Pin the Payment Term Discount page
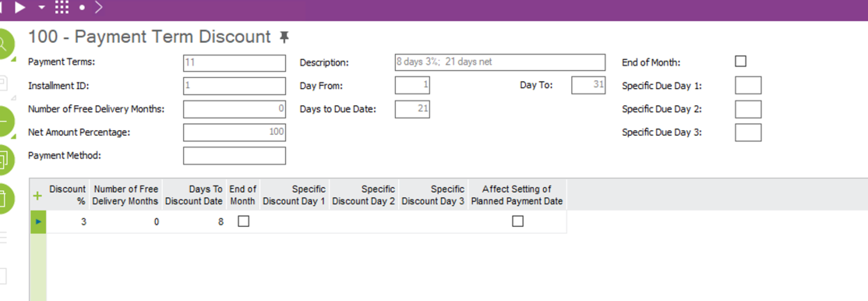This screenshot has width=868, height=301. (x=284, y=37)
